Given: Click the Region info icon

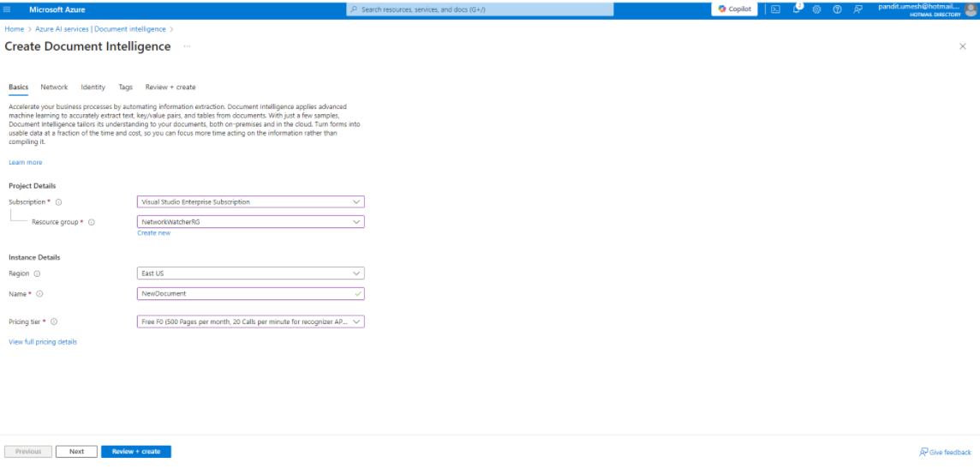Looking at the screenshot, I should (37, 274).
